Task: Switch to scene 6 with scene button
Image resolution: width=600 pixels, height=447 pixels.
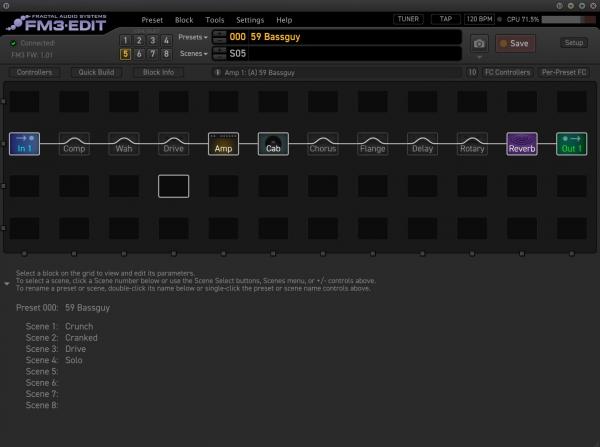Action: coord(139,54)
